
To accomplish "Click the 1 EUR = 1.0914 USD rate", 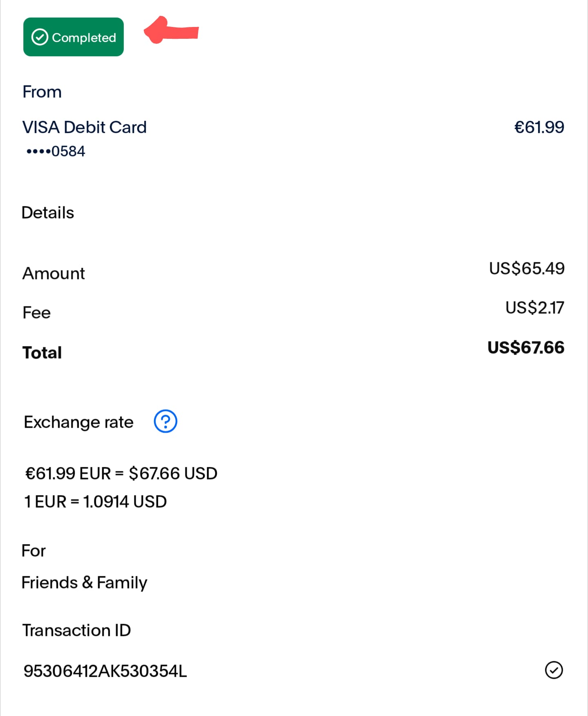I will (95, 502).
